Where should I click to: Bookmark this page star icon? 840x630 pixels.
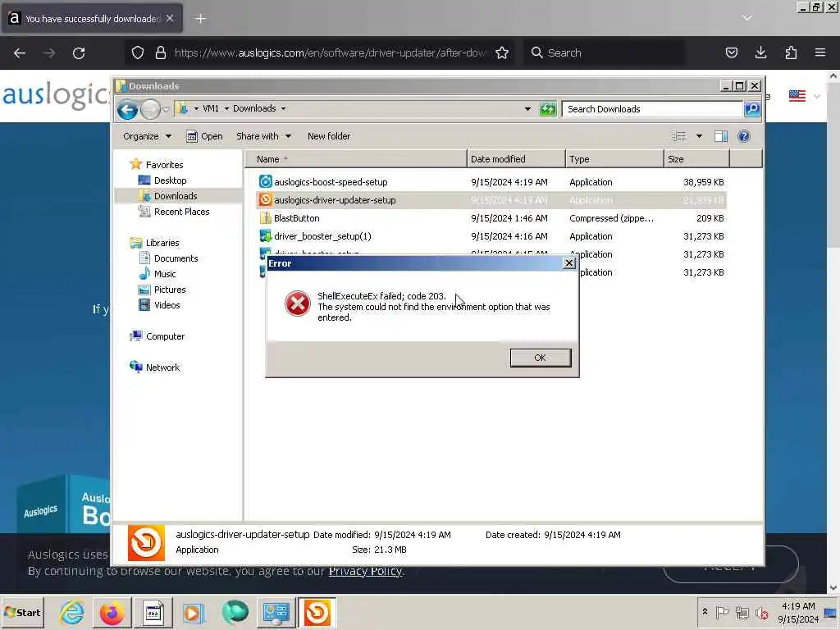point(502,53)
